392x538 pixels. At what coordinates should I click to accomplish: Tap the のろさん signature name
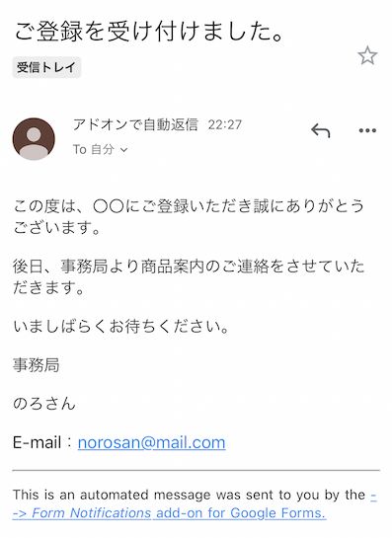pyautogui.click(x=43, y=404)
